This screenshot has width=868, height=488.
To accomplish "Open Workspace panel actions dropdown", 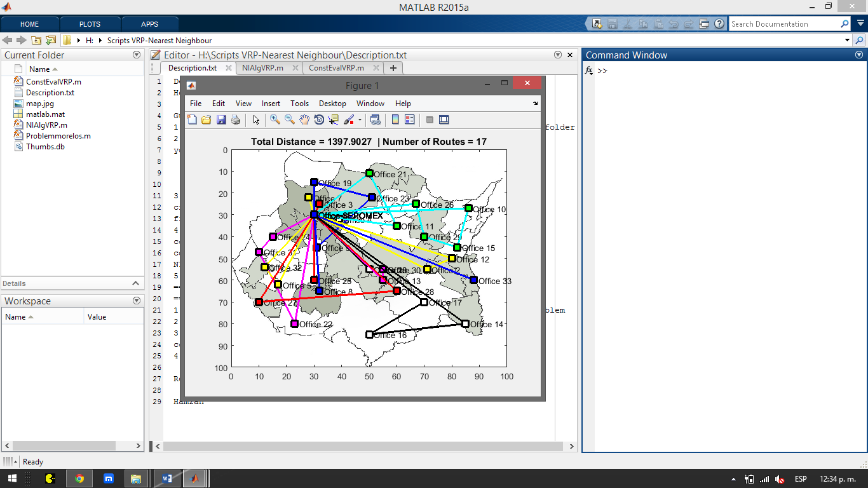I will pyautogui.click(x=137, y=301).
